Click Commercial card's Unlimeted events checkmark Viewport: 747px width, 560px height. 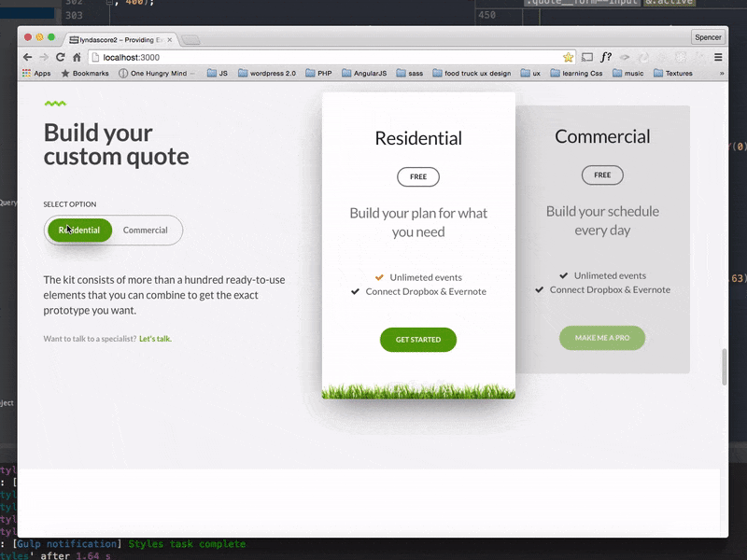point(564,275)
